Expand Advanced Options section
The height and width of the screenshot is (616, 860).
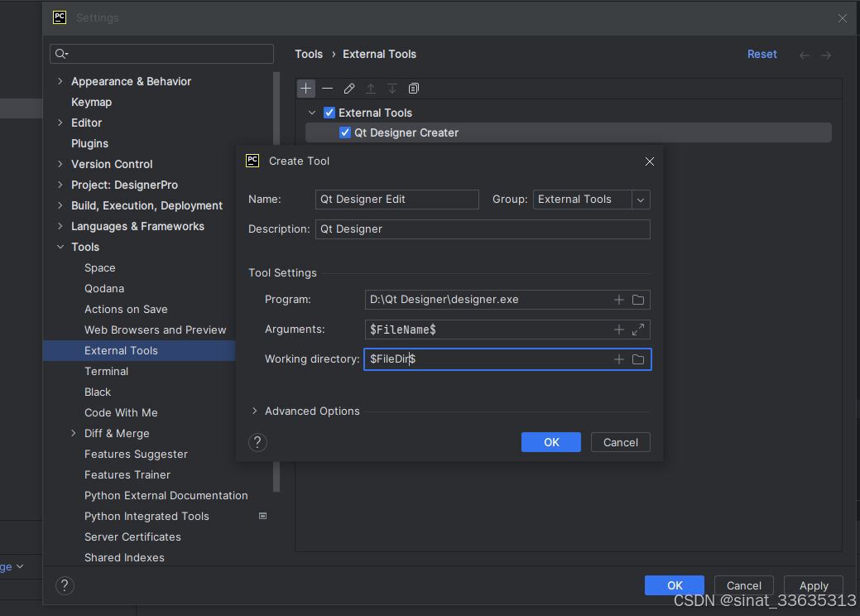pos(254,411)
